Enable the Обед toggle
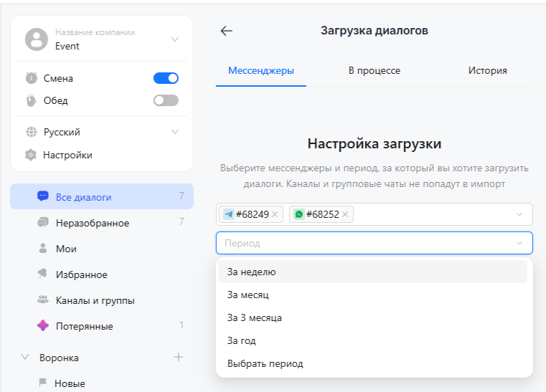Image resolution: width=546 pixels, height=392 pixels. coord(166,100)
